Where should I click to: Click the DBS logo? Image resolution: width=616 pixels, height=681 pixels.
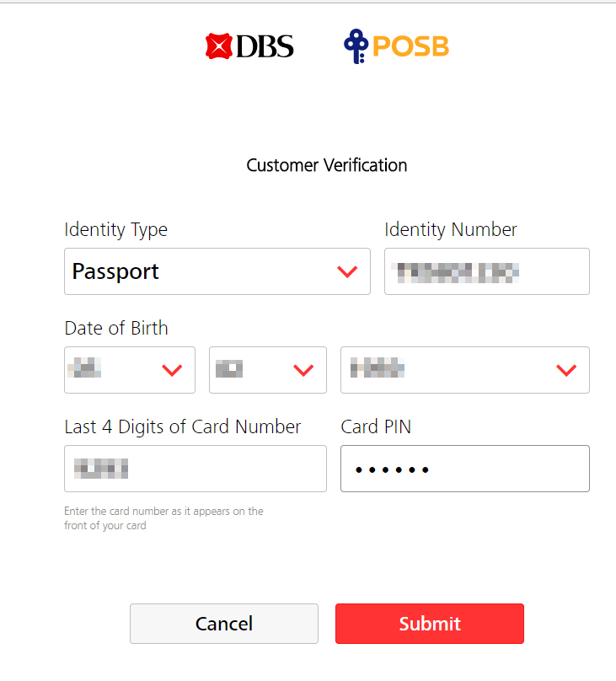click(249, 46)
